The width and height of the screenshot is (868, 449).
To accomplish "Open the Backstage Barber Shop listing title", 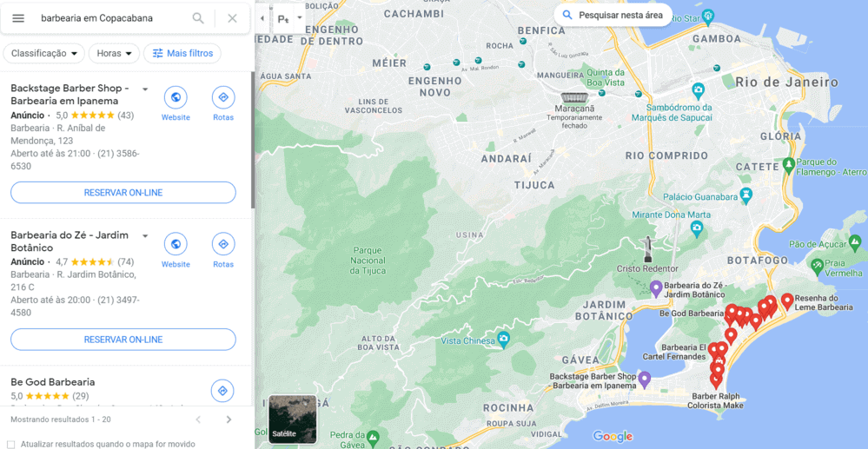I will click(x=70, y=95).
